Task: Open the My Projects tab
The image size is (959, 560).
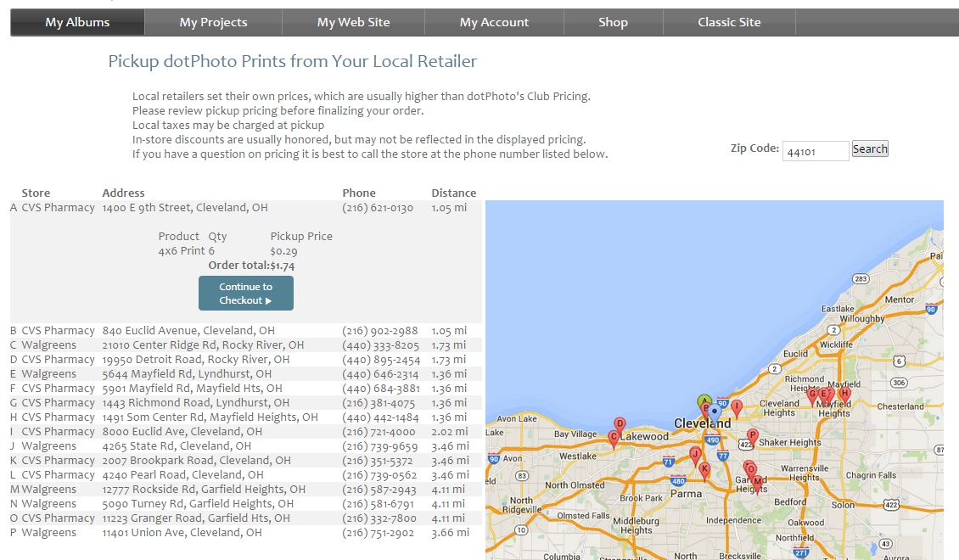Action: pyautogui.click(x=214, y=22)
